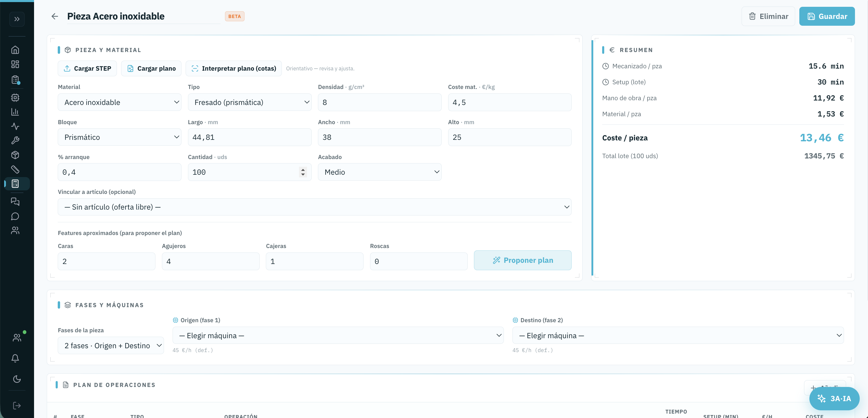Open the Fases de la pieza dropdown
This screenshot has width=868, height=418.
(x=111, y=345)
